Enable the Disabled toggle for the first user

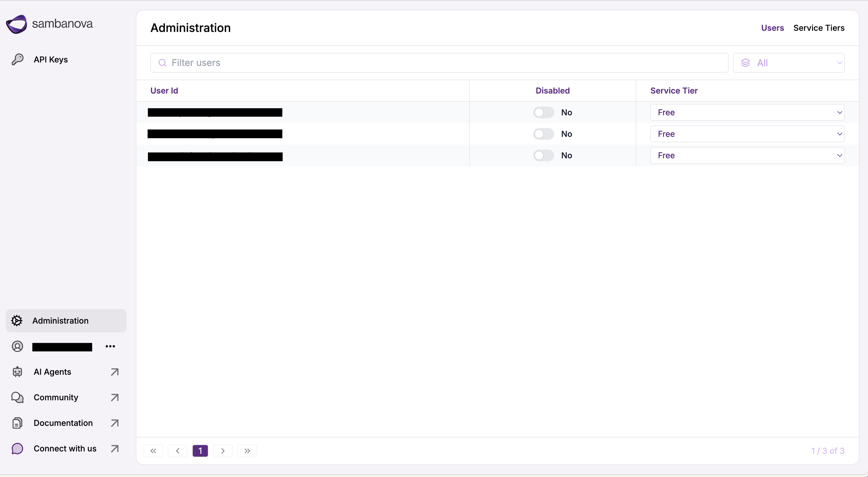[543, 112]
